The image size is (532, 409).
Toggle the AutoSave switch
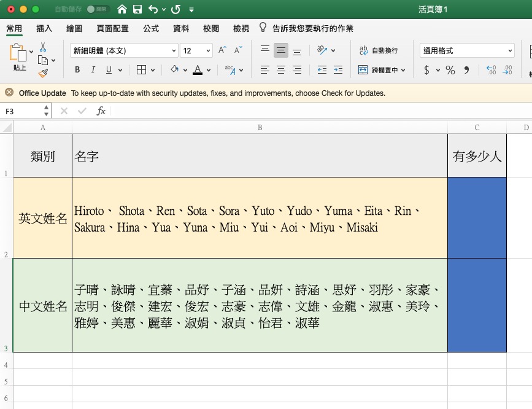pyautogui.click(x=98, y=9)
